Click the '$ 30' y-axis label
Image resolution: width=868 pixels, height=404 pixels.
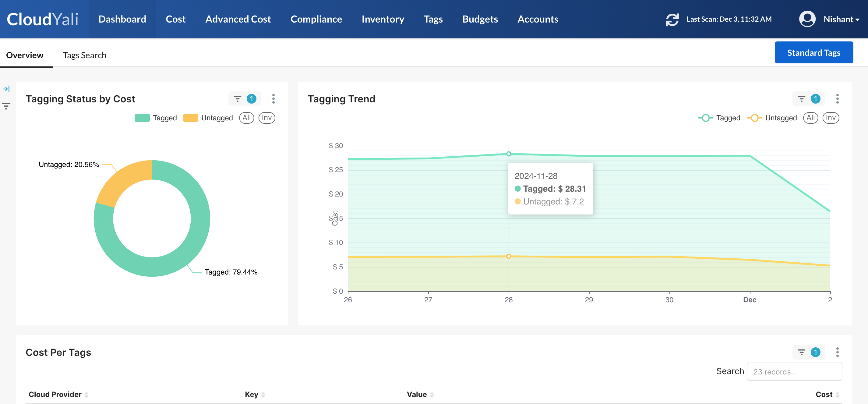tap(336, 146)
